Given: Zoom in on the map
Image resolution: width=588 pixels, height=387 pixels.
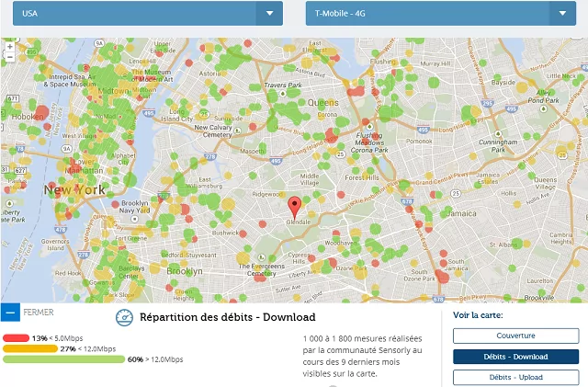Looking at the screenshot, I should click(x=9, y=45).
